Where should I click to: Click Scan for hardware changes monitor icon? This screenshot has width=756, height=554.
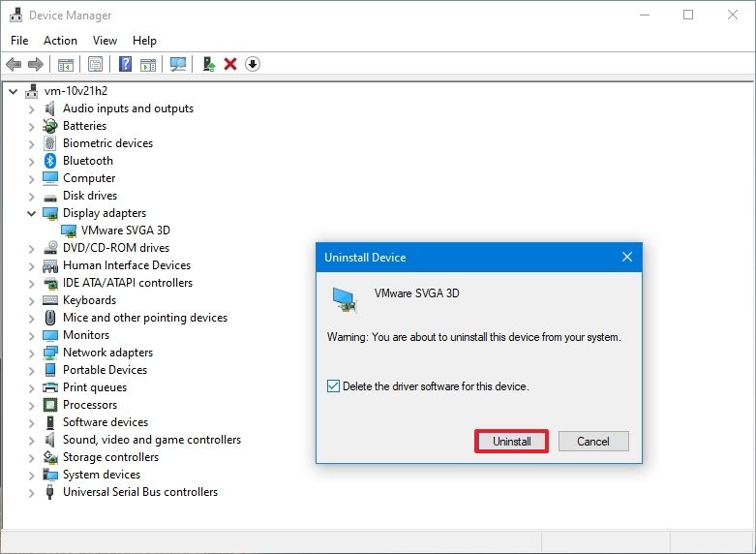coord(178,64)
